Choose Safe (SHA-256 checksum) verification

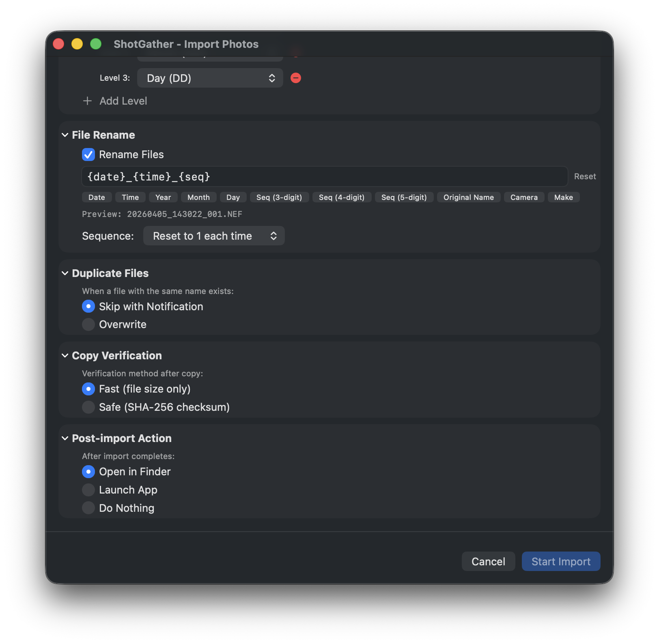(88, 407)
